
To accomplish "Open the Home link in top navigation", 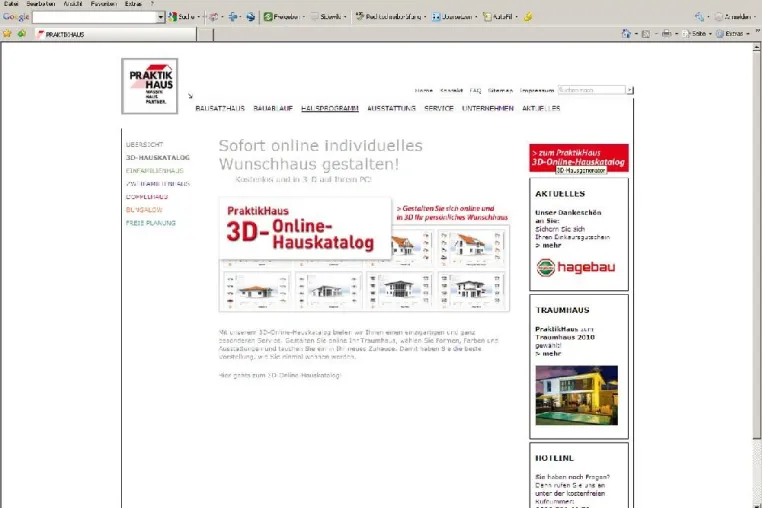I will pyautogui.click(x=424, y=90).
